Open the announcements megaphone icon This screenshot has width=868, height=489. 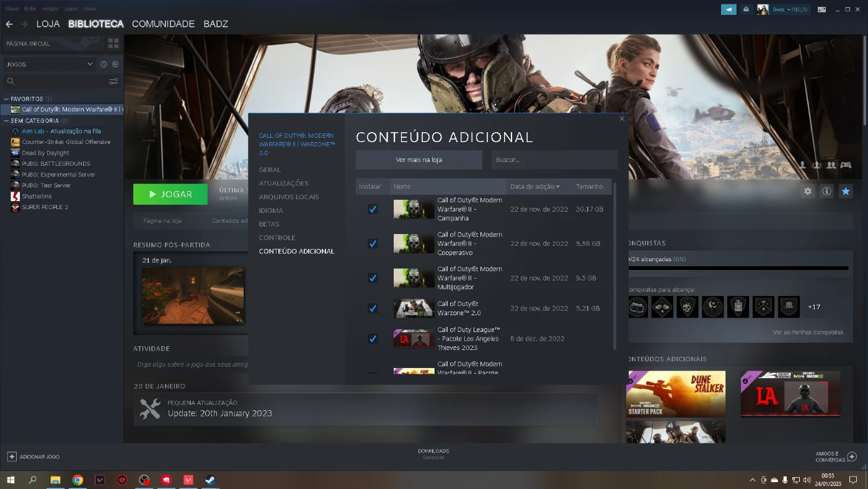click(x=728, y=9)
